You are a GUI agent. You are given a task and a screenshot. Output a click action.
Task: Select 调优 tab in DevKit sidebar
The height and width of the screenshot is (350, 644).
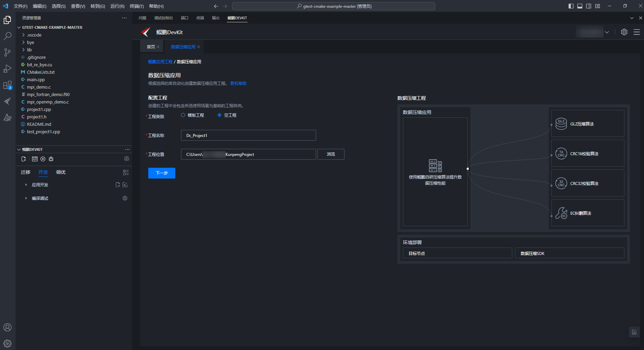pyautogui.click(x=61, y=172)
